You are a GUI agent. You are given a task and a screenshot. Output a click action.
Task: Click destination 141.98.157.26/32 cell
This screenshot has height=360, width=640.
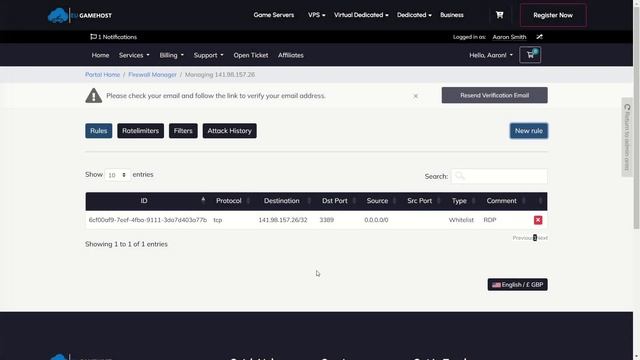(x=282, y=220)
